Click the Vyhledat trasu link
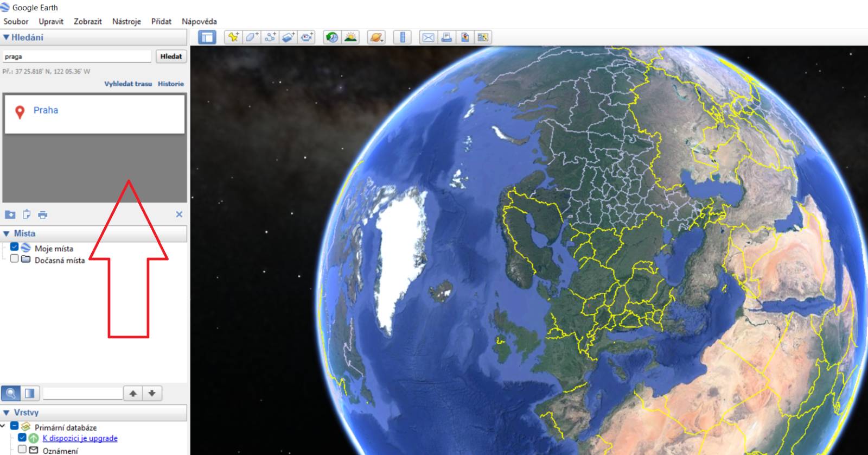The width and height of the screenshot is (868, 455). point(128,84)
